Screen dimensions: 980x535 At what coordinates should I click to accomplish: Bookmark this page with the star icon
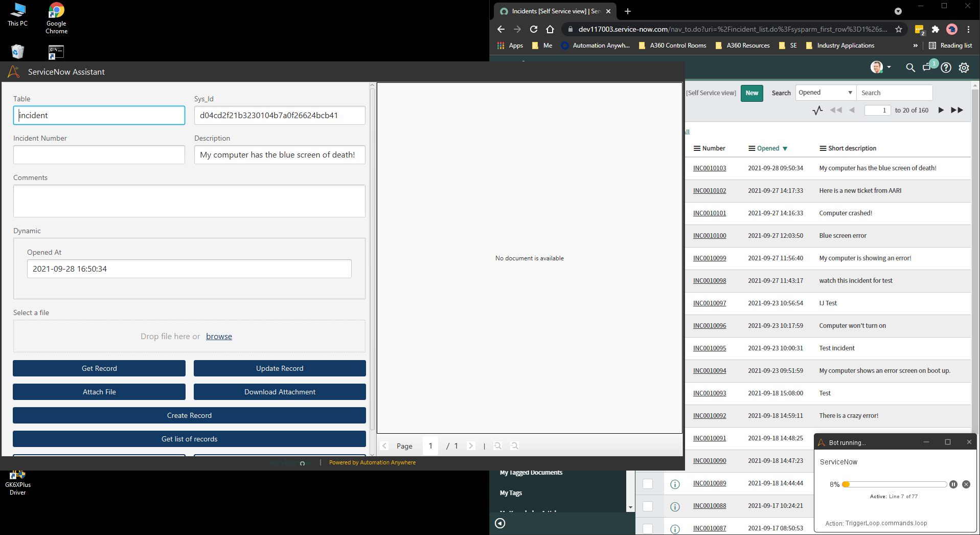(899, 29)
